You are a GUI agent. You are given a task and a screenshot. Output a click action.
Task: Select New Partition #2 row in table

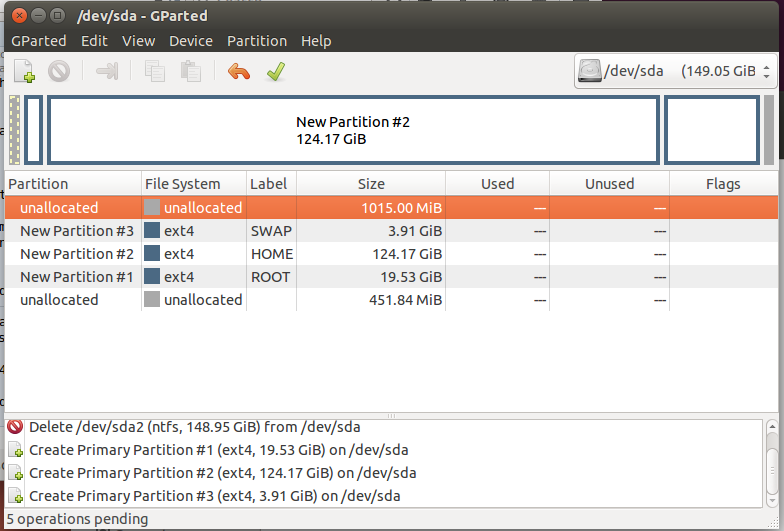tap(392, 254)
